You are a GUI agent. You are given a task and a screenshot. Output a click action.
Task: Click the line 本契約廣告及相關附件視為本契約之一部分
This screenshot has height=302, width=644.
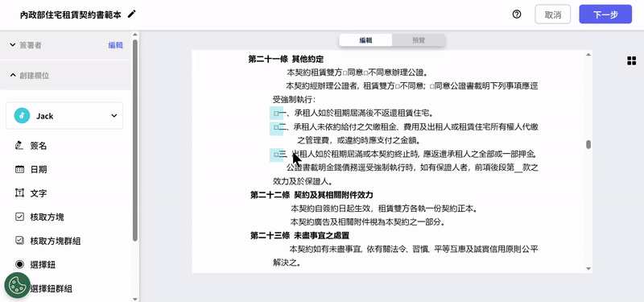[x=368, y=222]
